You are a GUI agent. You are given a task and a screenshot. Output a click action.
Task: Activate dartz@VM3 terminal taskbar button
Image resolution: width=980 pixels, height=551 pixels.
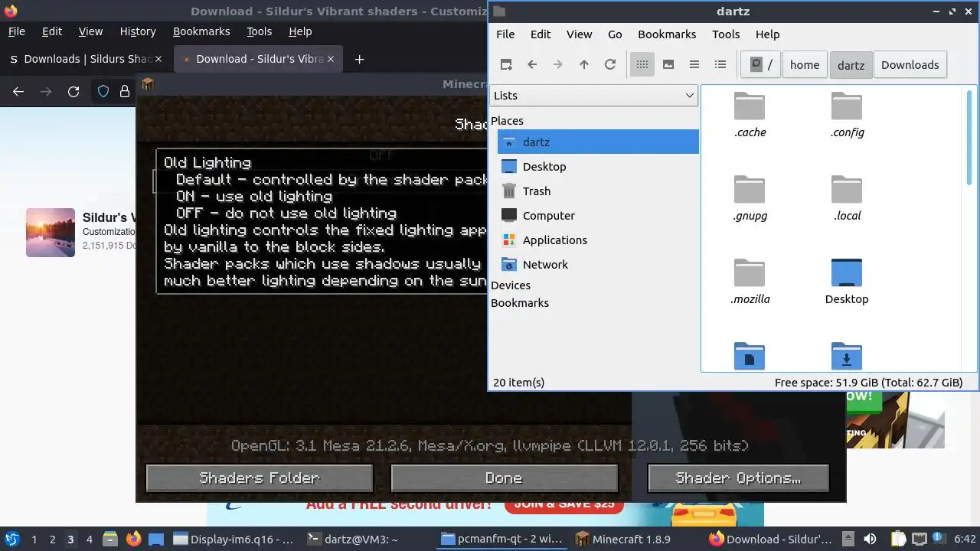click(368, 539)
